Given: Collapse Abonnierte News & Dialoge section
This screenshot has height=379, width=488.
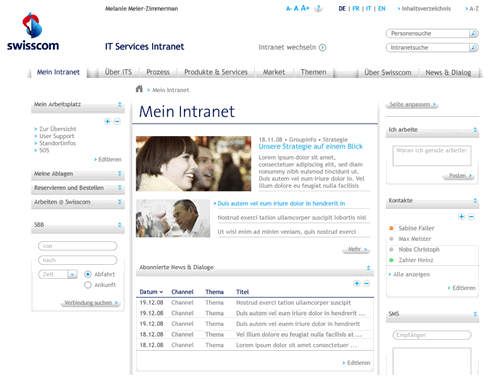Looking at the screenshot, I should pos(368,268).
